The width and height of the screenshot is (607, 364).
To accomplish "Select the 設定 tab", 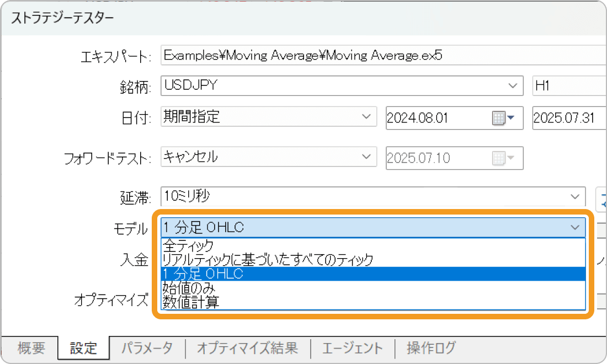I will (x=83, y=348).
